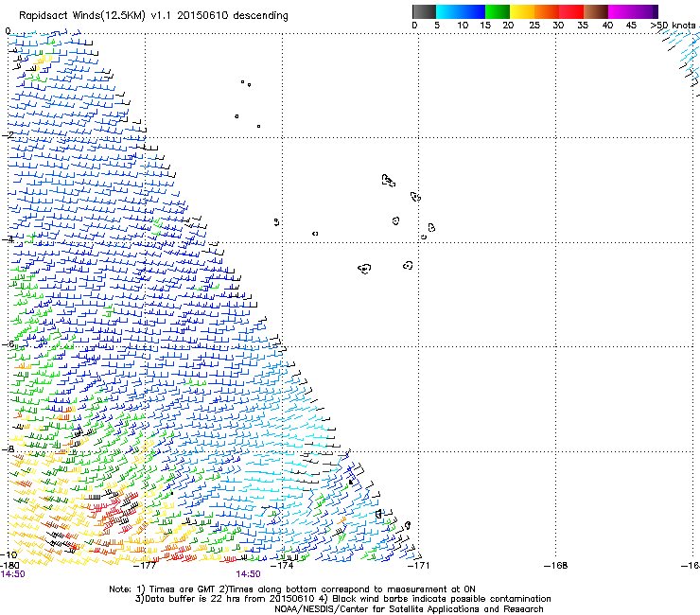Click the magenta 40-45 knots legend swatch
The height and width of the screenshot is (615, 700).
(x=621, y=11)
